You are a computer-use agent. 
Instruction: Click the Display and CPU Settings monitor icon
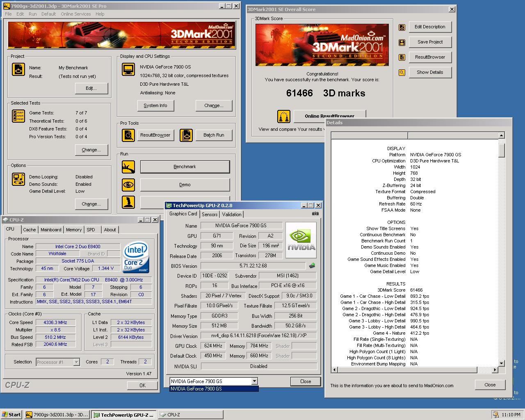point(128,69)
